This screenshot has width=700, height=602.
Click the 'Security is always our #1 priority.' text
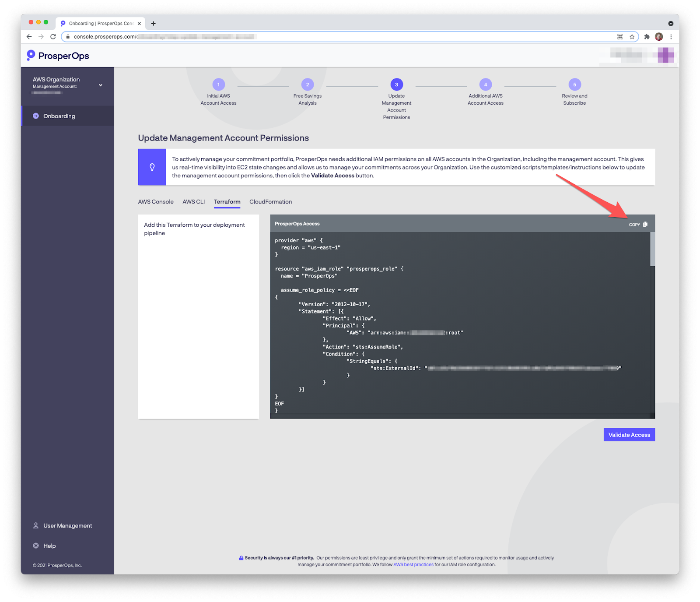coord(280,558)
